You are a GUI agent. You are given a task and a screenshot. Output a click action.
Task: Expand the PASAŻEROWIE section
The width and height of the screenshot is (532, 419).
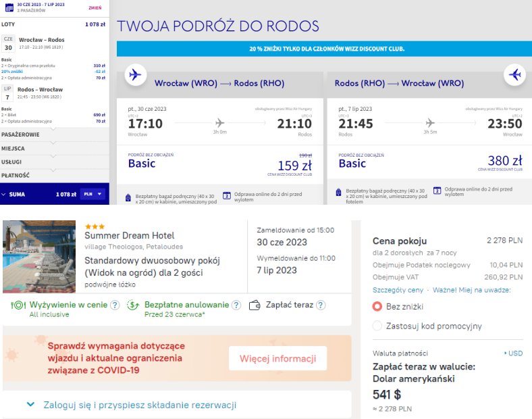click(x=55, y=134)
